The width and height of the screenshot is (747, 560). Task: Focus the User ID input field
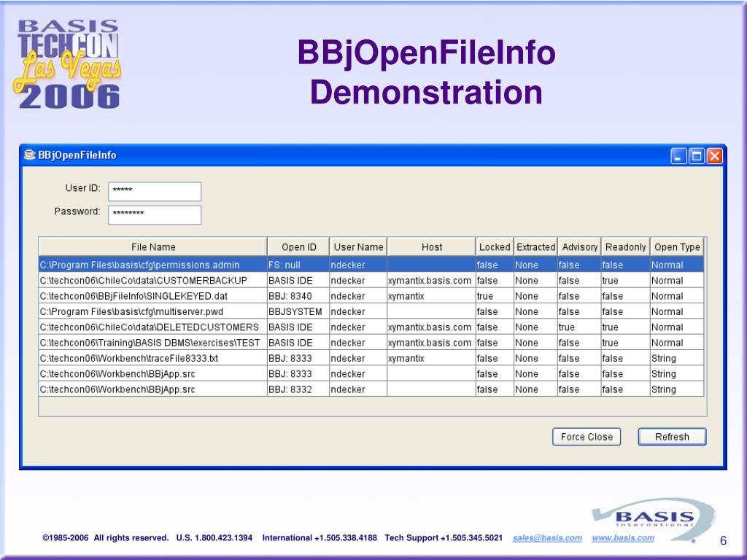point(155,192)
